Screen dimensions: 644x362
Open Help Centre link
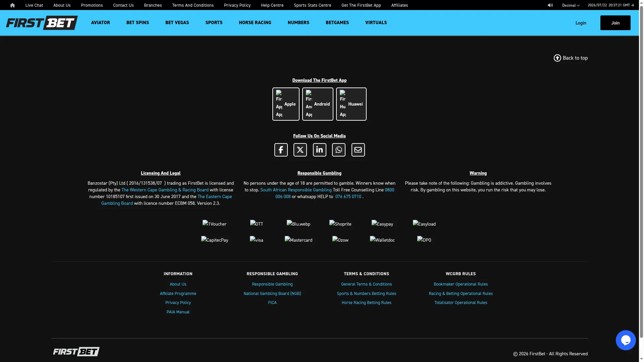click(272, 5)
